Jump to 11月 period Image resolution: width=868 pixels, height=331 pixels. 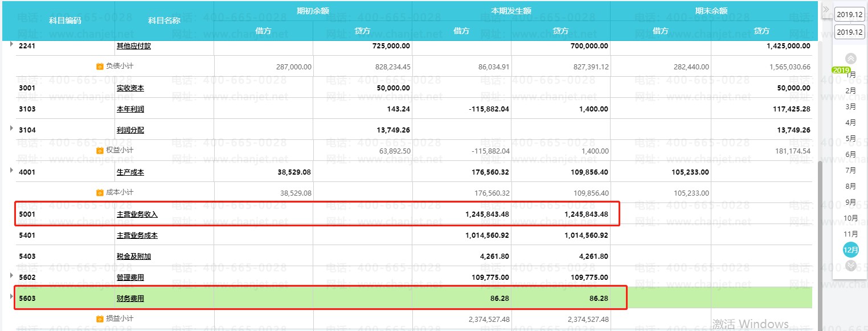point(851,234)
